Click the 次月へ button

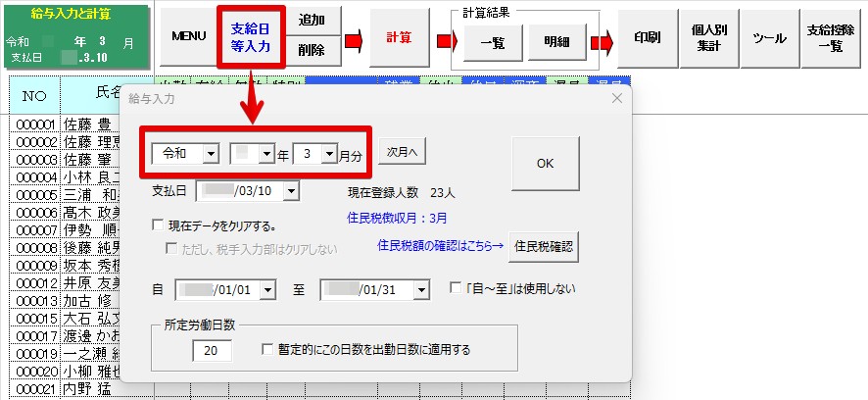click(403, 153)
